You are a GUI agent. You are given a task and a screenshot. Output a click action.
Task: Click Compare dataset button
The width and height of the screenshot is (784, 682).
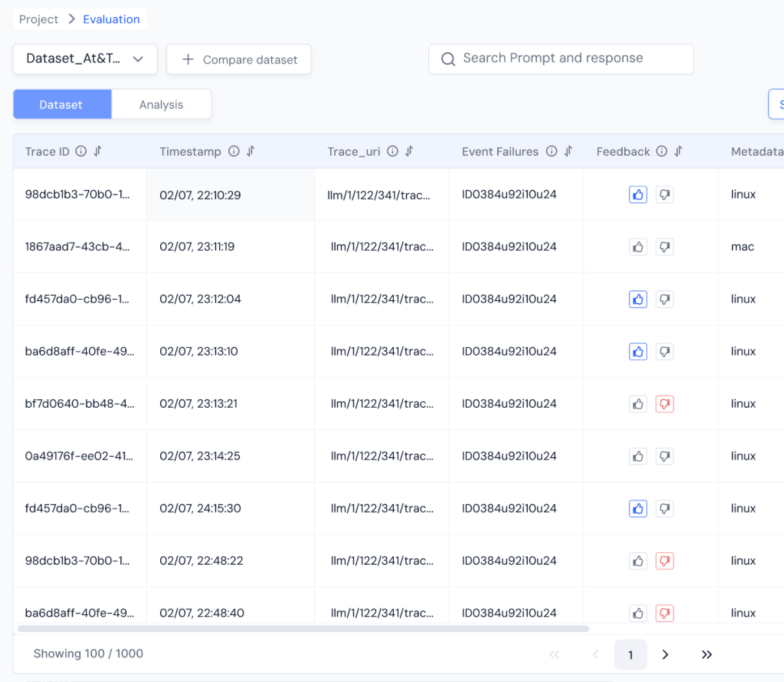tap(239, 59)
